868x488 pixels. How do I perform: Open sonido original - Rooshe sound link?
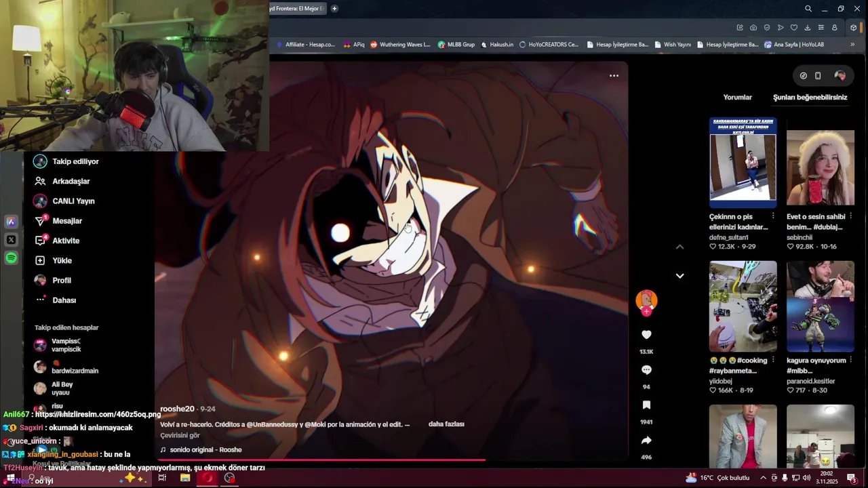click(201, 450)
